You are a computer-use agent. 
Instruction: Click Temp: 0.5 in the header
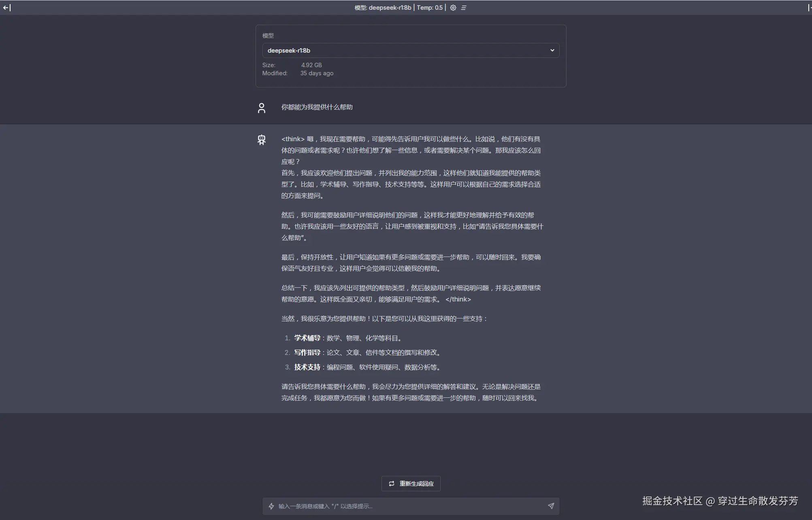430,8
